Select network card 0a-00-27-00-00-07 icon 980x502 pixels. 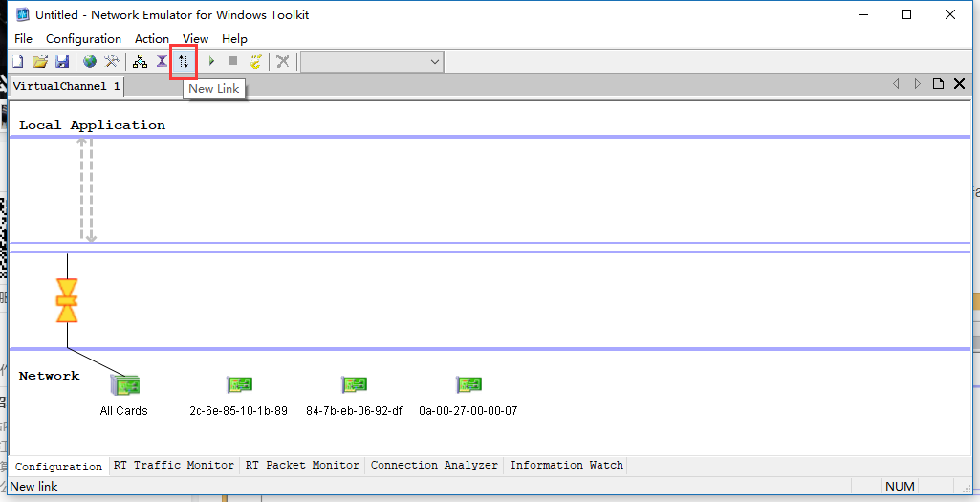(468, 384)
